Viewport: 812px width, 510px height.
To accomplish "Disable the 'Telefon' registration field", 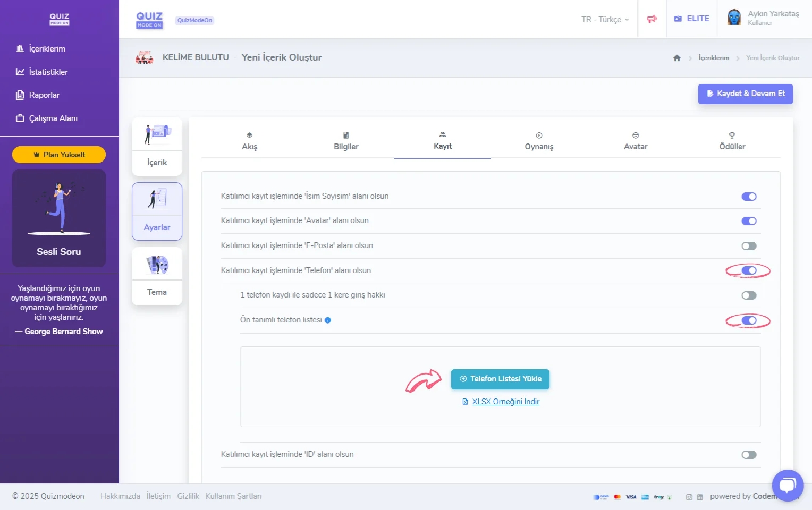I will click(749, 270).
